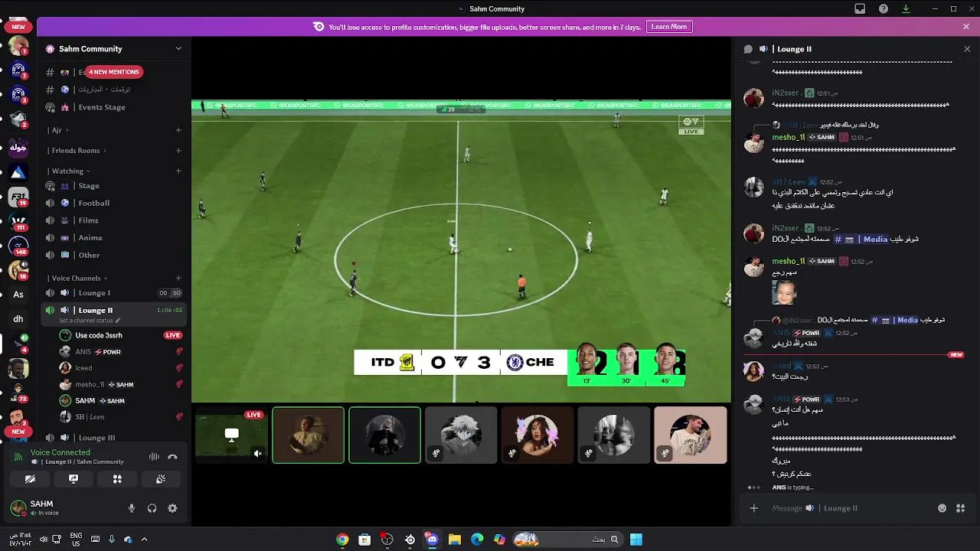
Task: Add channel to Watching category
Action: point(178,171)
